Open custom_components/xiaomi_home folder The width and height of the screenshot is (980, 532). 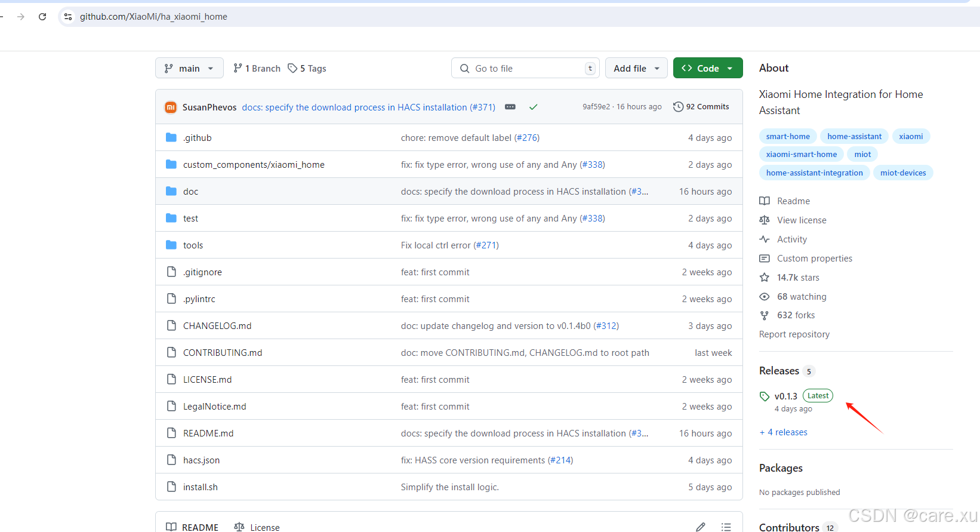pyautogui.click(x=254, y=164)
